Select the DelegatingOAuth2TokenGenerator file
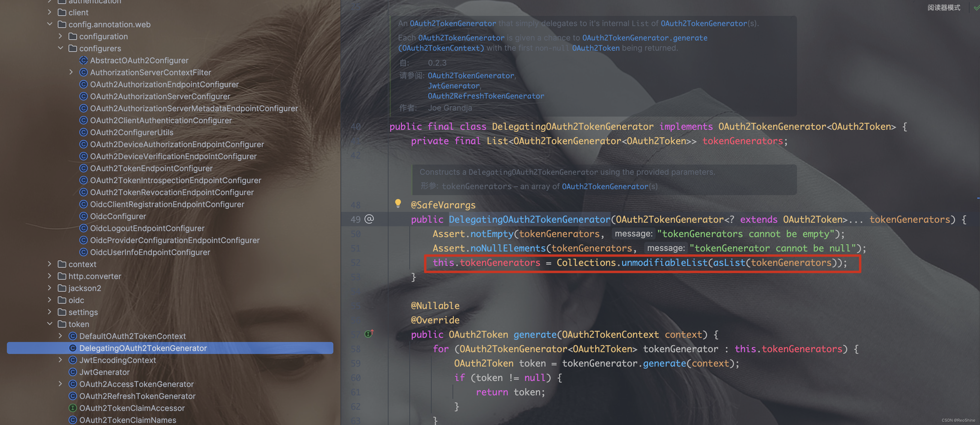Image resolution: width=980 pixels, height=425 pixels. (x=143, y=348)
